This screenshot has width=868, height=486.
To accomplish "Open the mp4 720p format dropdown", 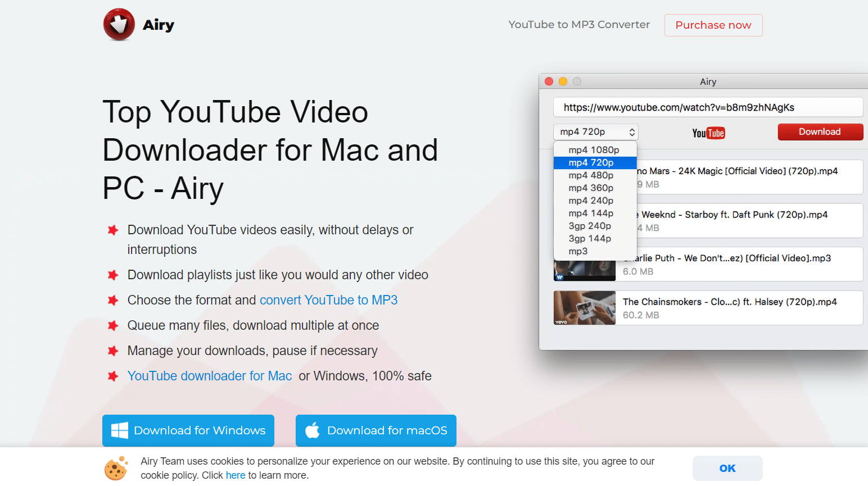I will [596, 132].
